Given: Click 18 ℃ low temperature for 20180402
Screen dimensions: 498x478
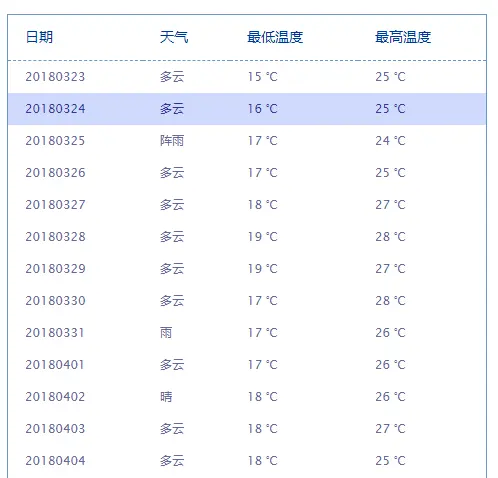Looking at the screenshot, I should pos(262,397).
